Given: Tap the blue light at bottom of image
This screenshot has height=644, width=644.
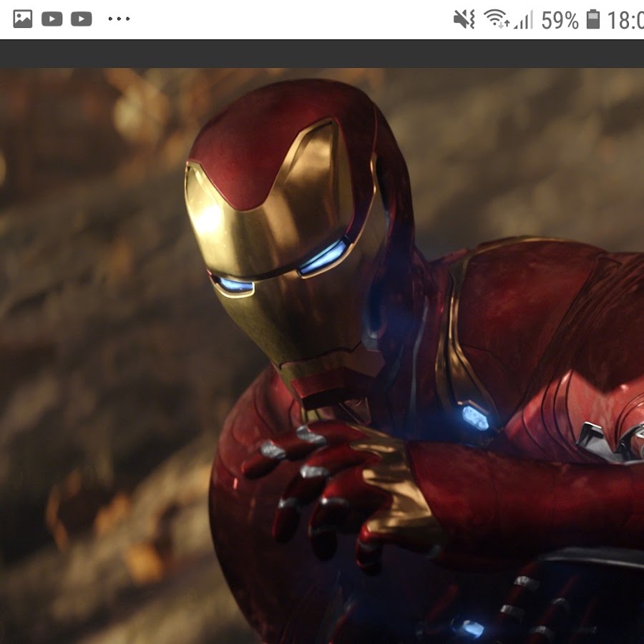Looking at the screenshot, I should [472, 628].
